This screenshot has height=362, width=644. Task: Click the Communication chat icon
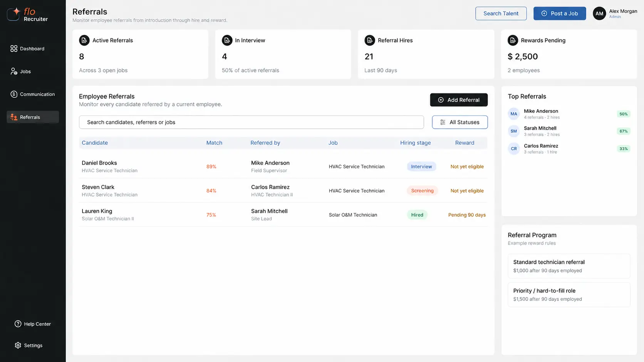point(14,94)
